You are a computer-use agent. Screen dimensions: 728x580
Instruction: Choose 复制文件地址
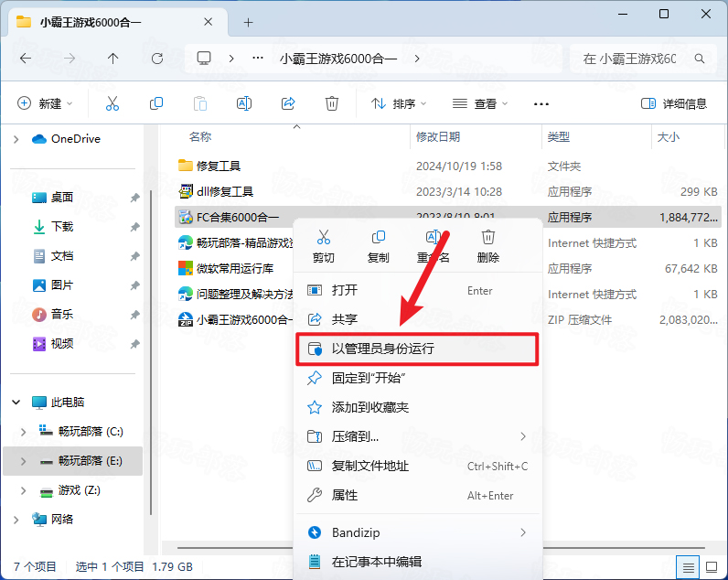point(417,466)
